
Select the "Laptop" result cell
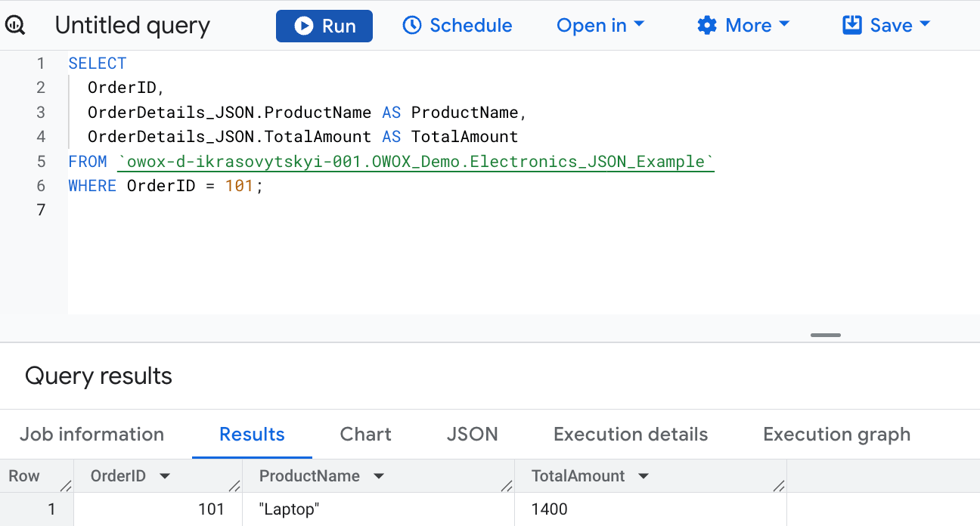(378, 509)
